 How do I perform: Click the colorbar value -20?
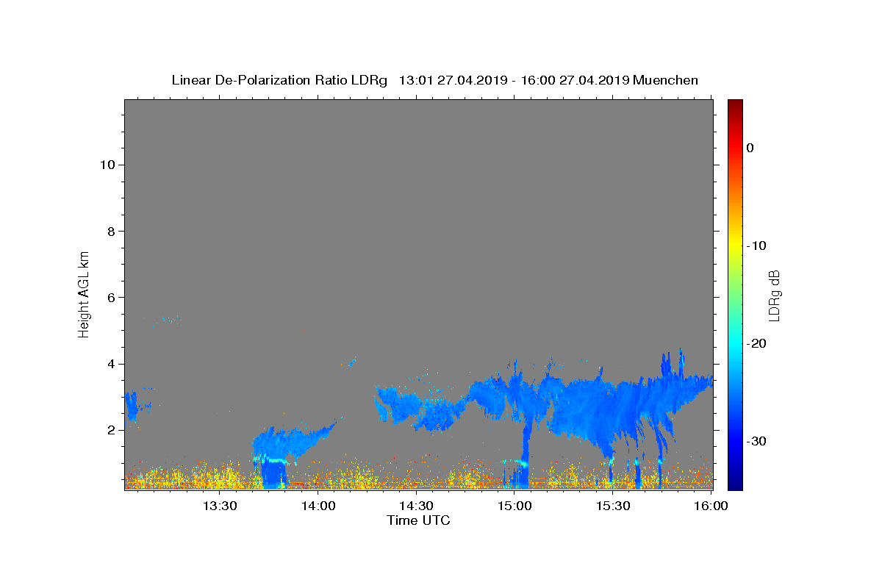756,343
